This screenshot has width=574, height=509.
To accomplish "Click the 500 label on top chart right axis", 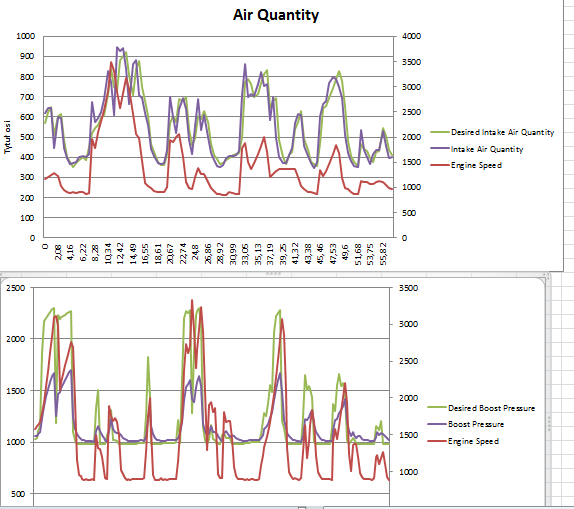I will click(x=409, y=213).
